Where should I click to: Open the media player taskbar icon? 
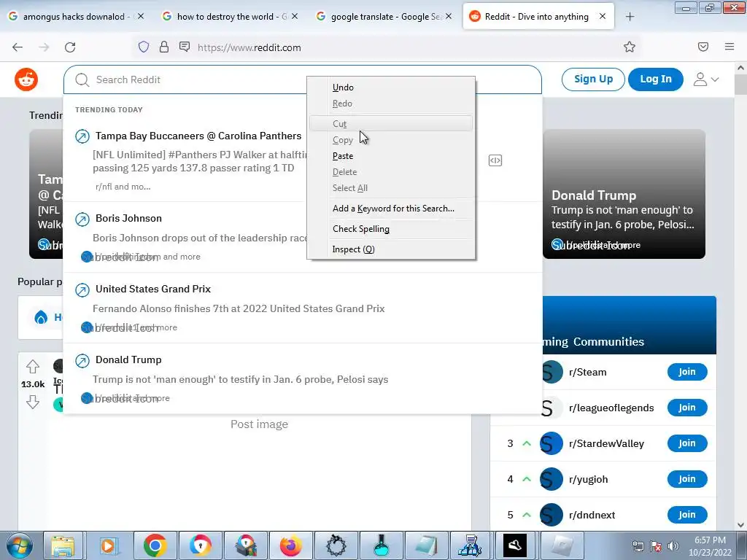coord(109,545)
